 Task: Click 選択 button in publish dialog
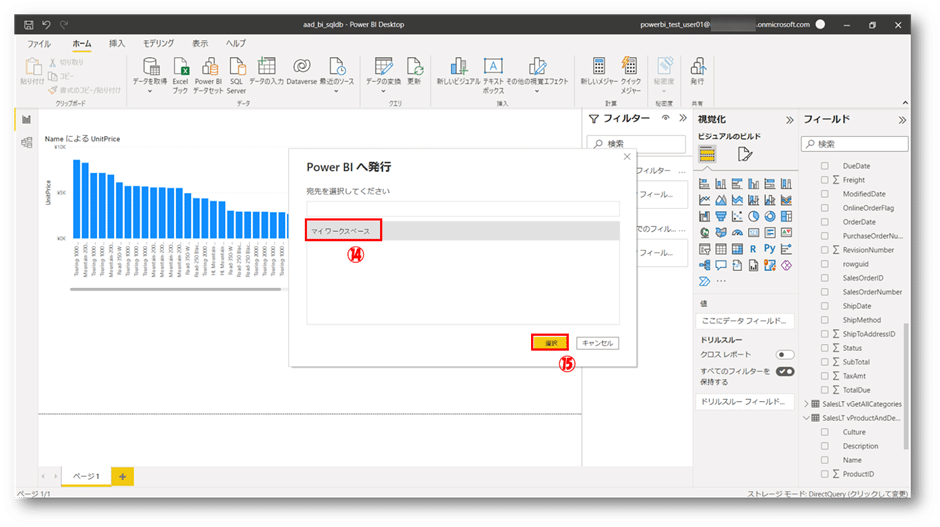[x=550, y=343]
